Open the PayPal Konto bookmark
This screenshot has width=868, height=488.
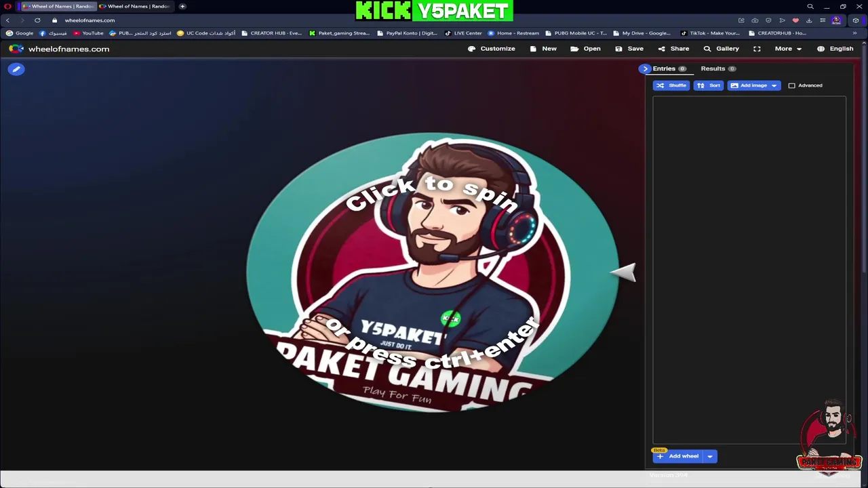click(x=407, y=33)
